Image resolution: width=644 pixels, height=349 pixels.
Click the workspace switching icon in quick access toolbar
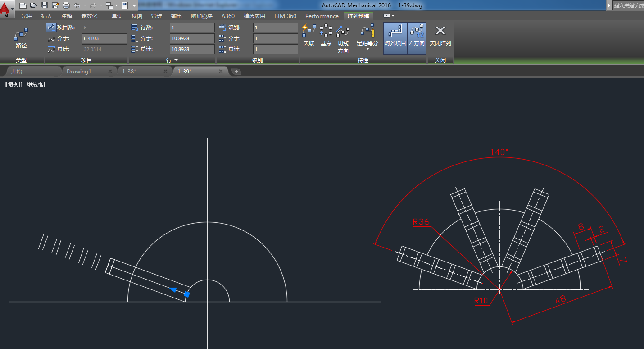tap(109, 5)
